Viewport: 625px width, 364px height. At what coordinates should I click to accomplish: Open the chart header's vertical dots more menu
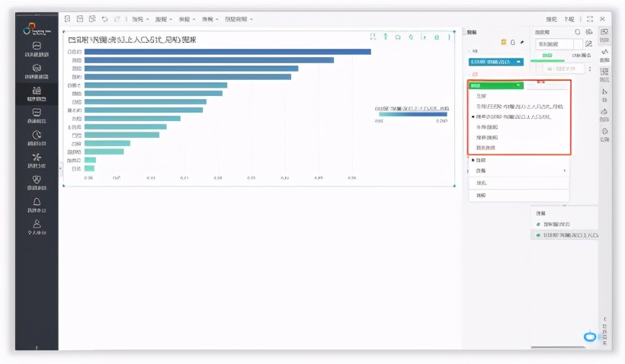(x=449, y=37)
